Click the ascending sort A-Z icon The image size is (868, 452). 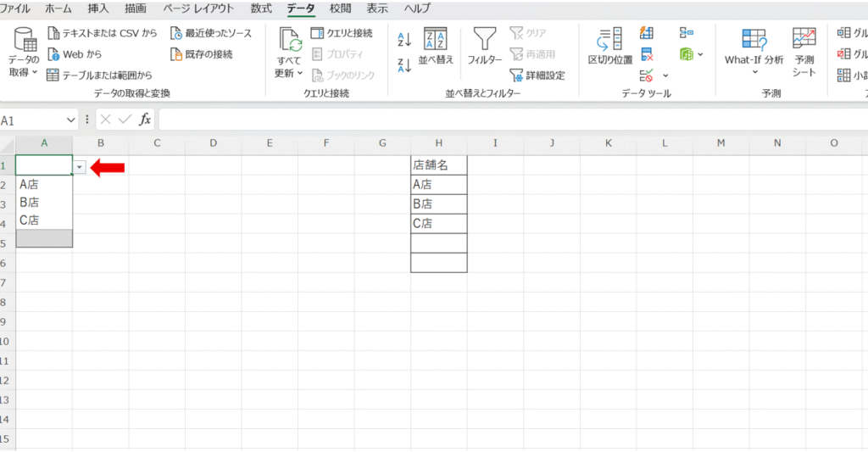point(404,40)
